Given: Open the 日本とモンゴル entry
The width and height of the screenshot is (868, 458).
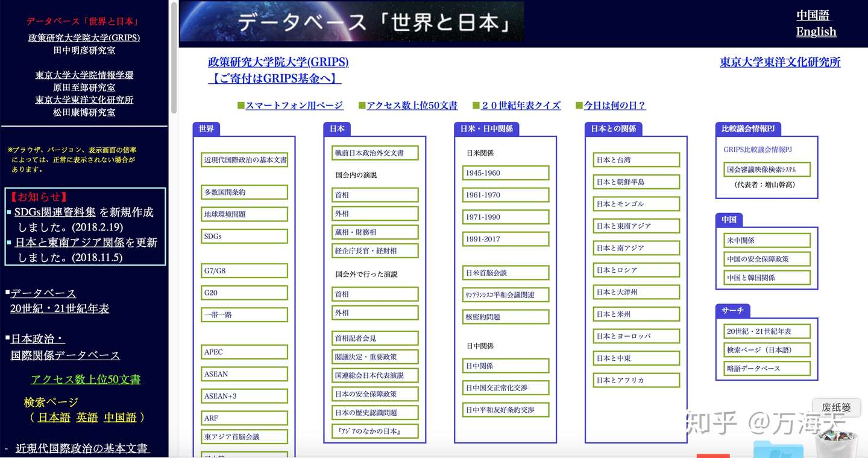Looking at the screenshot, I should click(637, 204).
